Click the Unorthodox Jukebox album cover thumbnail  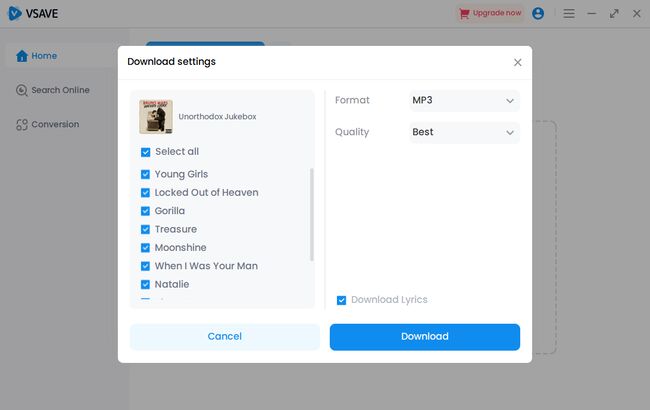156,116
